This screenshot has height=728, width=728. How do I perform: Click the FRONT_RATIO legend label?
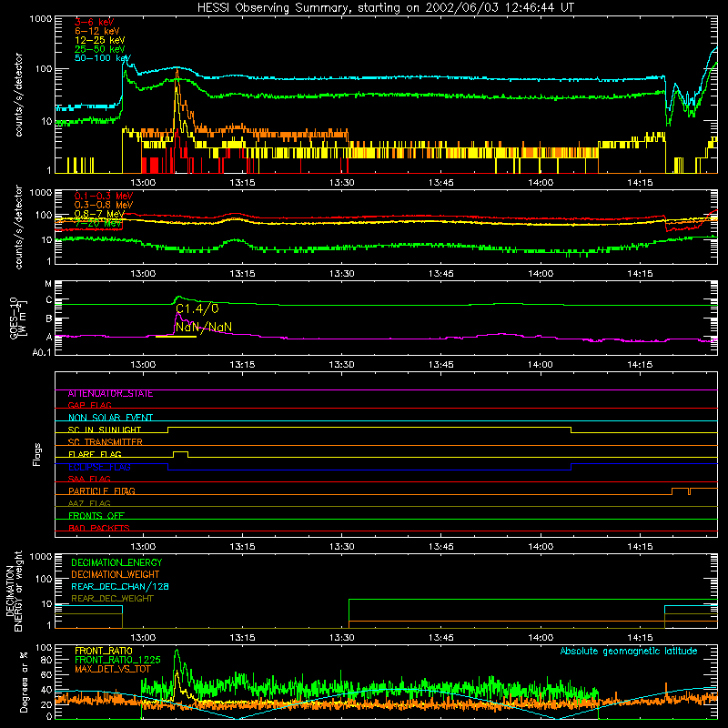coord(103,652)
